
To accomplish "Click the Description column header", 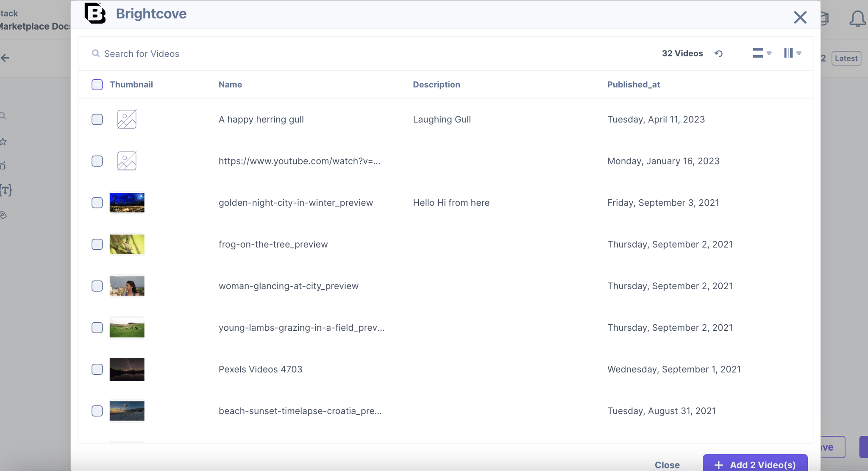I will [436, 84].
